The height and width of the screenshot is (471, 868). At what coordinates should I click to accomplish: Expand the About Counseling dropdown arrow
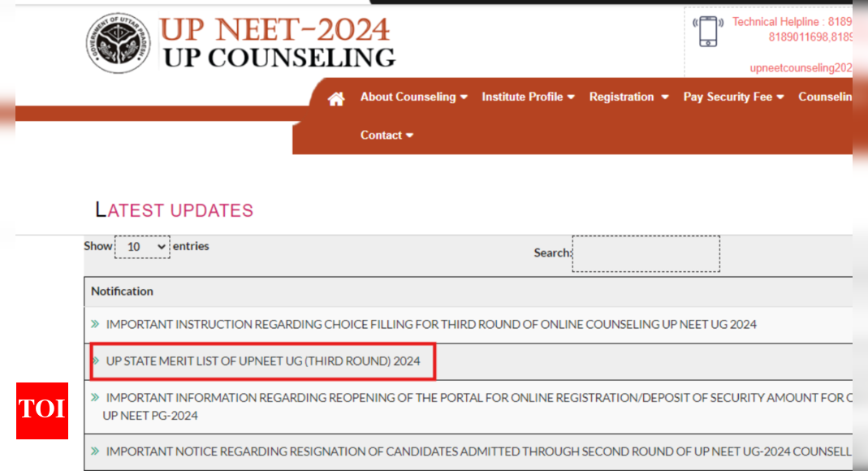464,97
